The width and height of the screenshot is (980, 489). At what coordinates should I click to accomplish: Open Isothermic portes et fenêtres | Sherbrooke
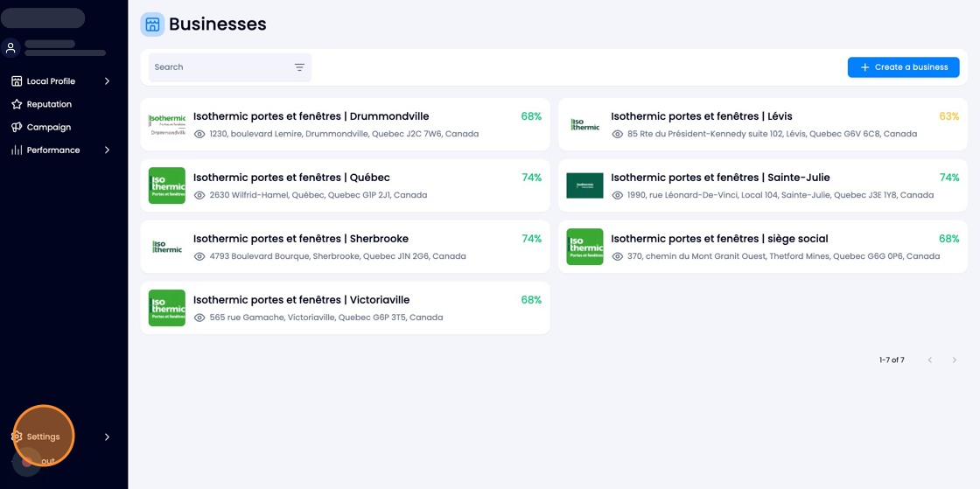pyautogui.click(x=301, y=239)
